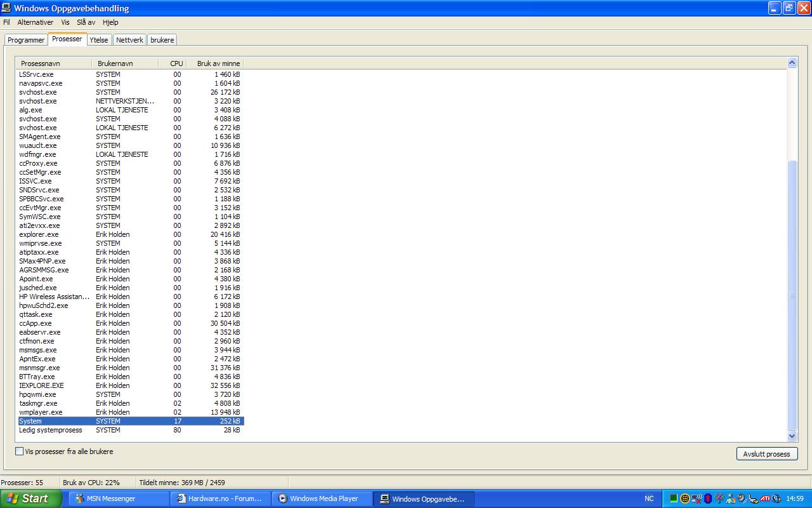This screenshot has width=812, height=508.
Task: Click the Task Manager title bar icon
Action: [6, 8]
